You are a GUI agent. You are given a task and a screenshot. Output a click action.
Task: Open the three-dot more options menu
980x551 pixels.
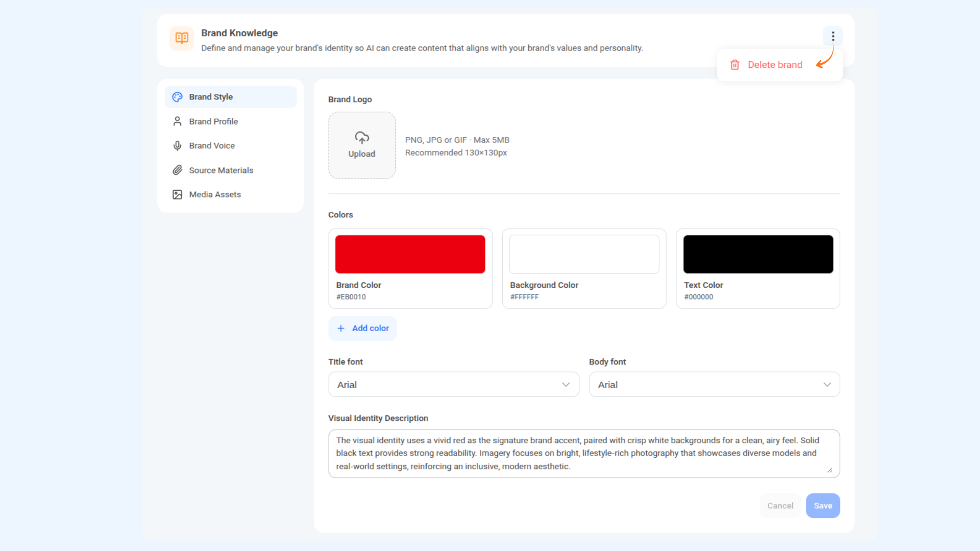[832, 36]
